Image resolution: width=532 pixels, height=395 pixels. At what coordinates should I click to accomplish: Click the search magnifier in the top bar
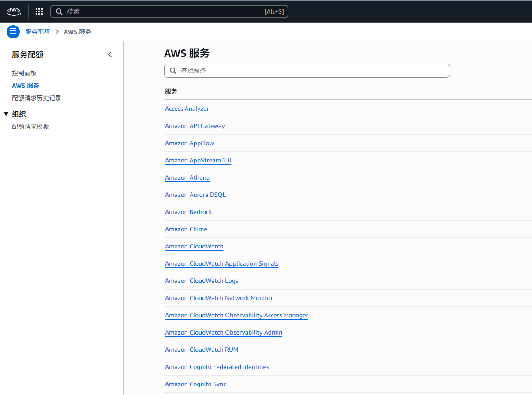(x=59, y=11)
